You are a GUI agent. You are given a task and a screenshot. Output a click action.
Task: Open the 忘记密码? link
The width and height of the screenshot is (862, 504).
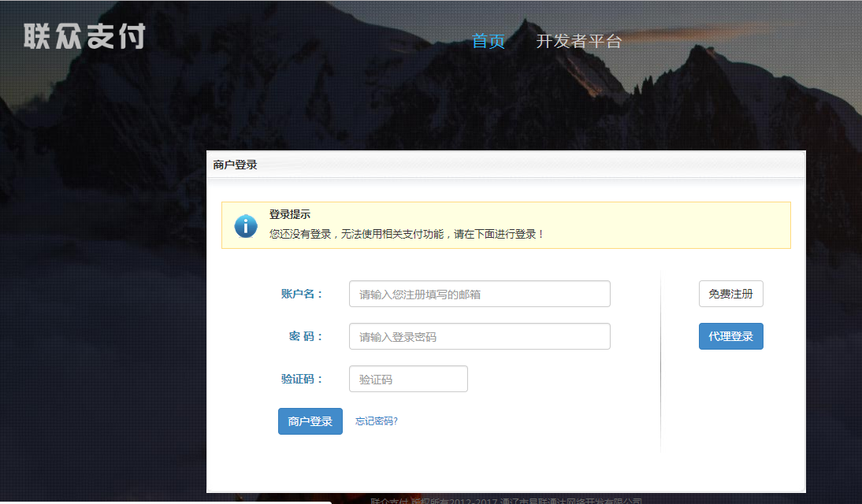coord(377,421)
